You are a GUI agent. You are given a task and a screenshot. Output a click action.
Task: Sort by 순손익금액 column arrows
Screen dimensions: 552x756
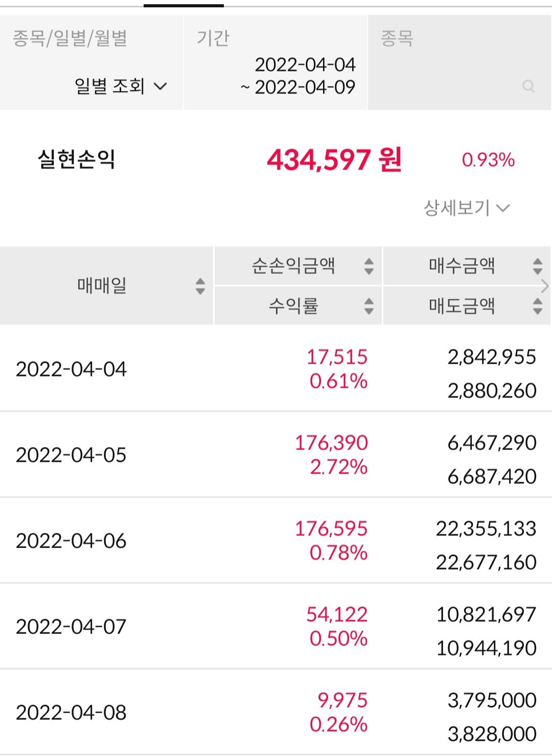click(x=369, y=266)
